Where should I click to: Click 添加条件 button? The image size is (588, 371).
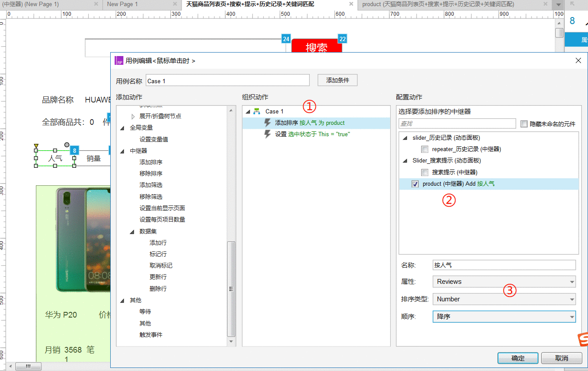coord(337,80)
